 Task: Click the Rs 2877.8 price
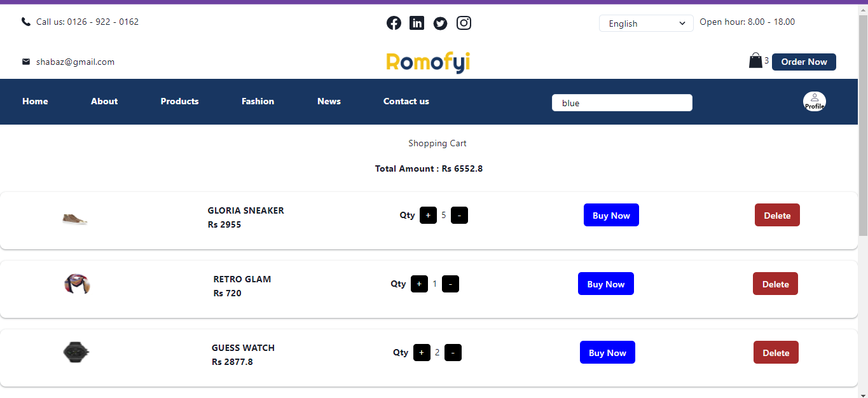click(232, 362)
